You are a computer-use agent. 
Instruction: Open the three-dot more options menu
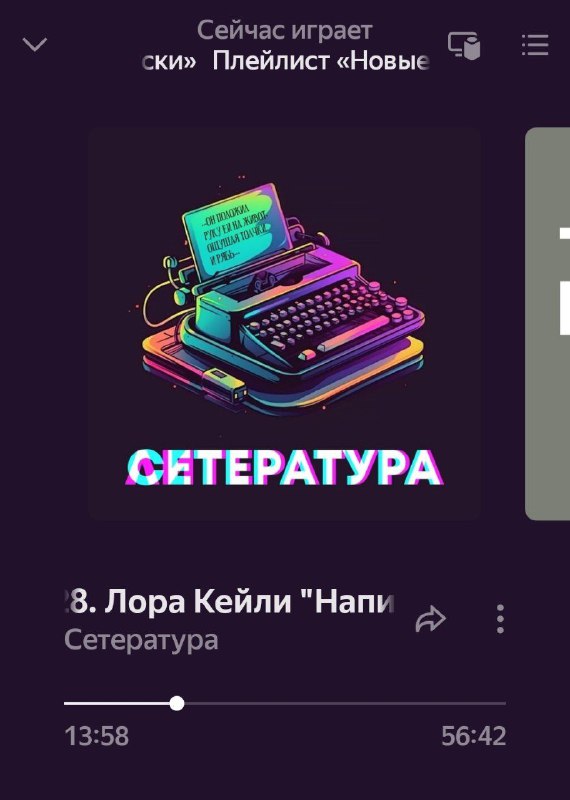point(500,619)
